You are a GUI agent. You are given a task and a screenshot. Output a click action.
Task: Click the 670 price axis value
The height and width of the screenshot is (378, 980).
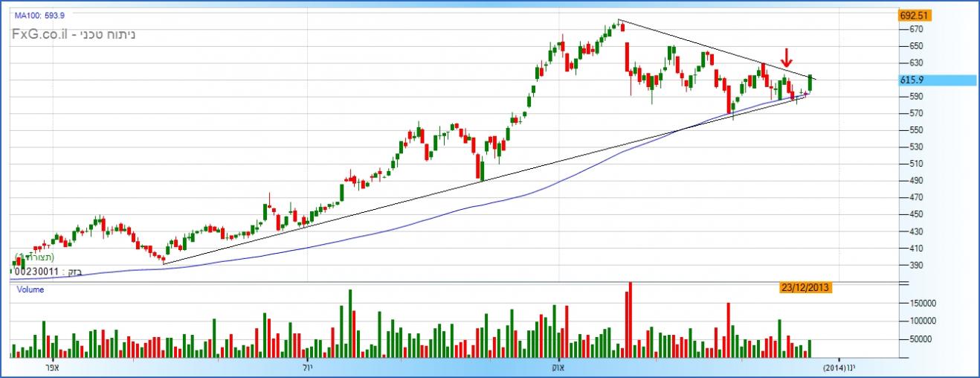point(915,29)
